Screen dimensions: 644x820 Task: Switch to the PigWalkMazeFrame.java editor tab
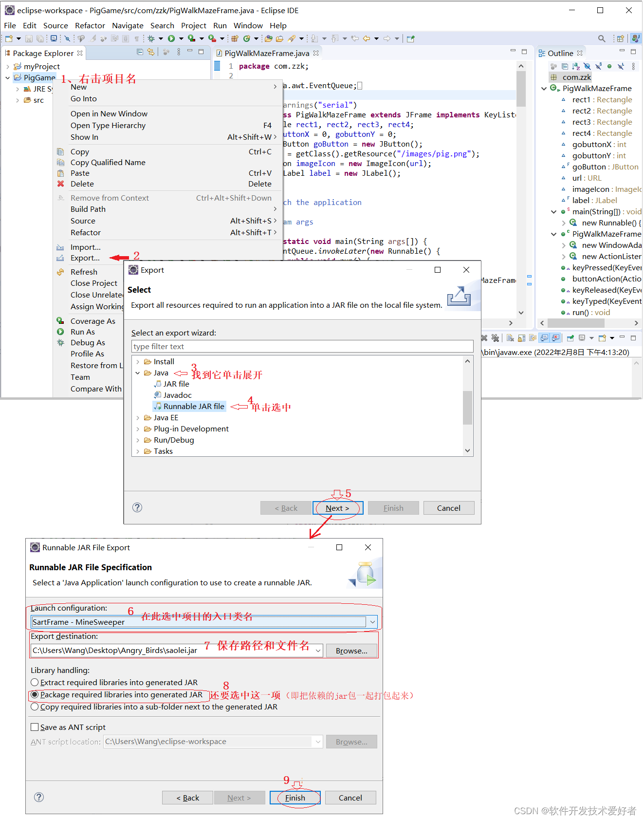pos(267,53)
